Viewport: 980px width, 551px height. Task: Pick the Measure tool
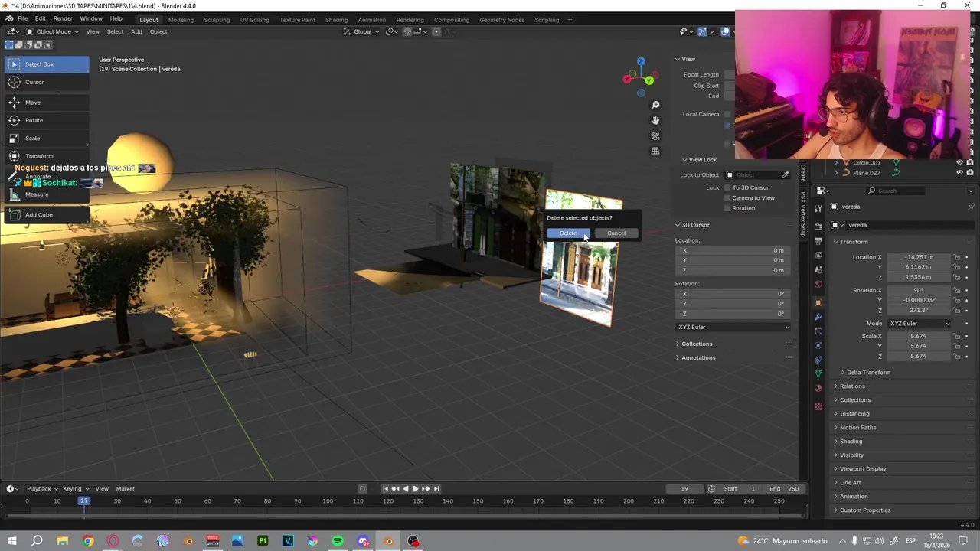(46, 194)
